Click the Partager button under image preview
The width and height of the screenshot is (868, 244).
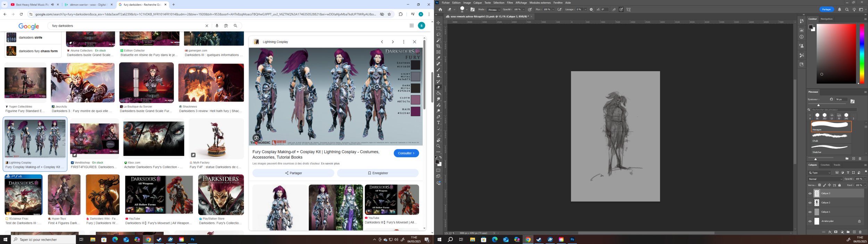(293, 173)
